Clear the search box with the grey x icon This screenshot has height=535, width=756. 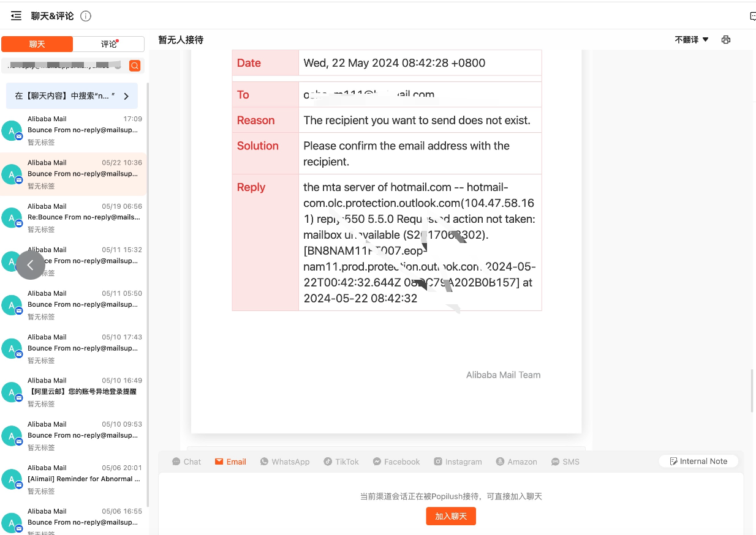click(x=118, y=65)
